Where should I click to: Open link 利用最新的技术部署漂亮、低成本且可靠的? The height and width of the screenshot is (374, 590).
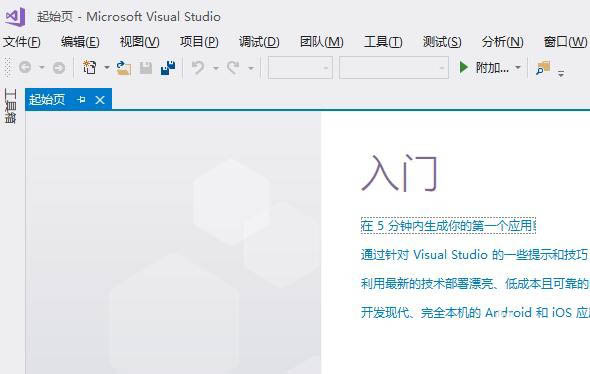(x=474, y=283)
